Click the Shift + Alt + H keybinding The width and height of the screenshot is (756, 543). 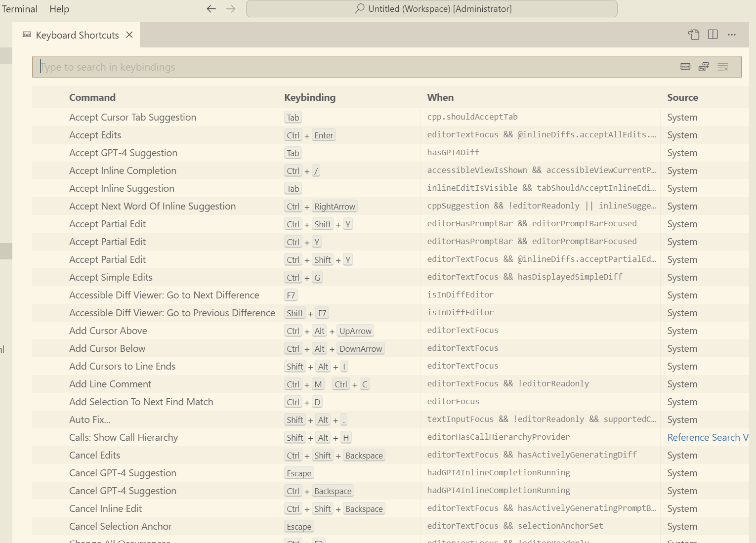pyautogui.click(x=318, y=438)
